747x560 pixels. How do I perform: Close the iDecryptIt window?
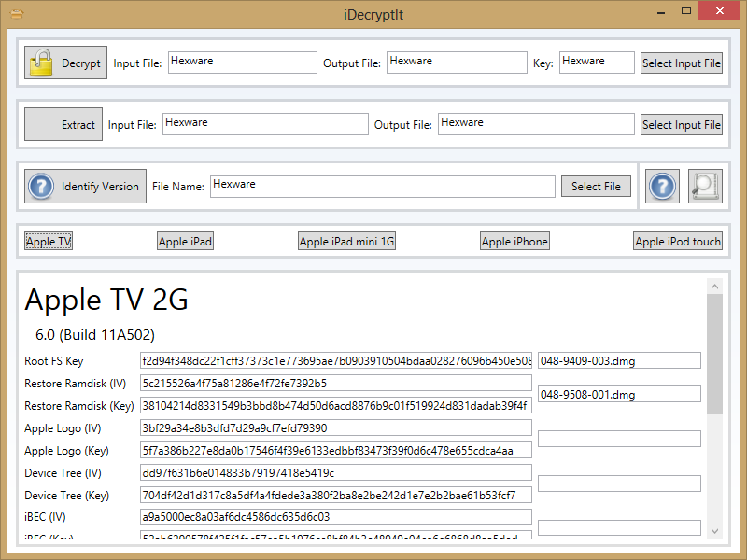point(720,10)
